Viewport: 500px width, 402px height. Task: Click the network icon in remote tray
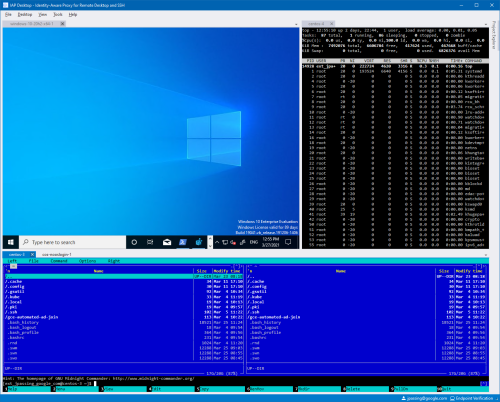click(225, 242)
